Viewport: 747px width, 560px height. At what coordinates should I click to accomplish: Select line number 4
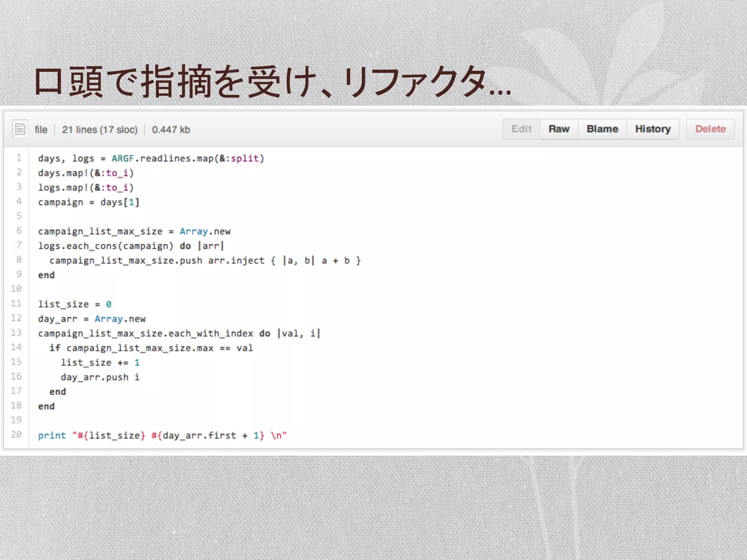[x=19, y=202]
